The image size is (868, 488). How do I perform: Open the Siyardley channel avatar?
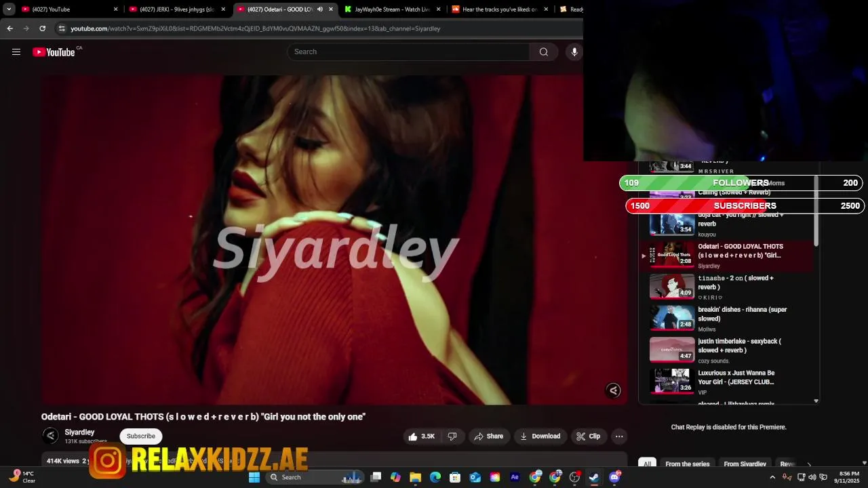click(50, 436)
